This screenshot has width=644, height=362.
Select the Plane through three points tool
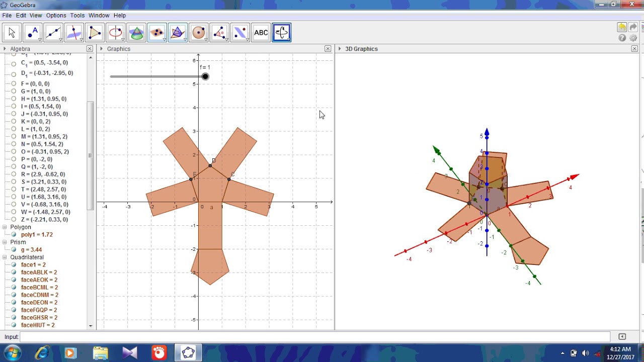pyautogui.click(x=157, y=33)
